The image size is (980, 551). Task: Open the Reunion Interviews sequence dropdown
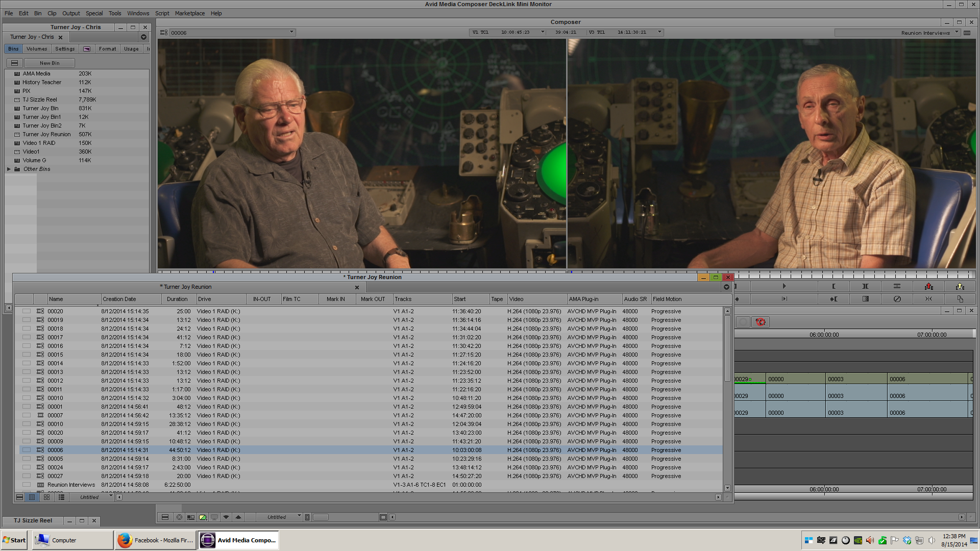pyautogui.click(x=957, y=32)
